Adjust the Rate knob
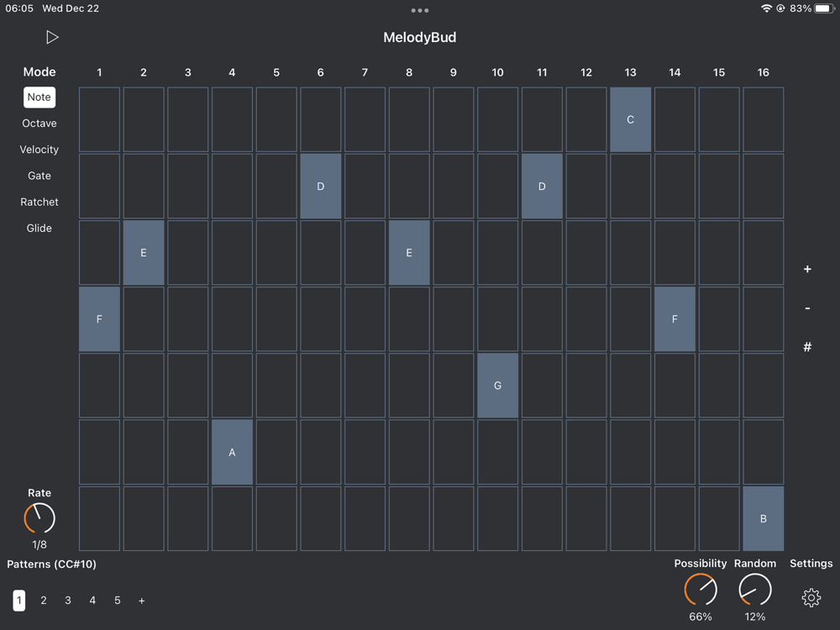The height and width of the screenshot is (630, 840). click(39, 518)
